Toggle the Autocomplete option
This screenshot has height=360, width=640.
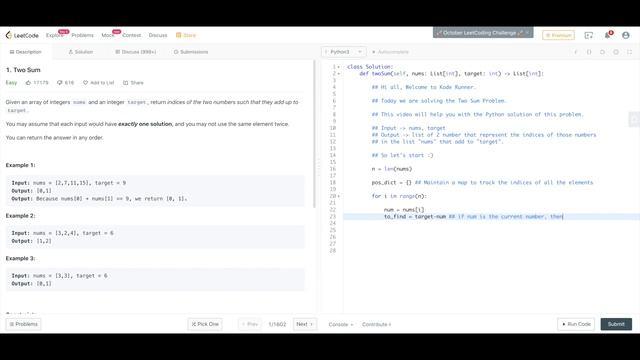[x=390, y=52]
